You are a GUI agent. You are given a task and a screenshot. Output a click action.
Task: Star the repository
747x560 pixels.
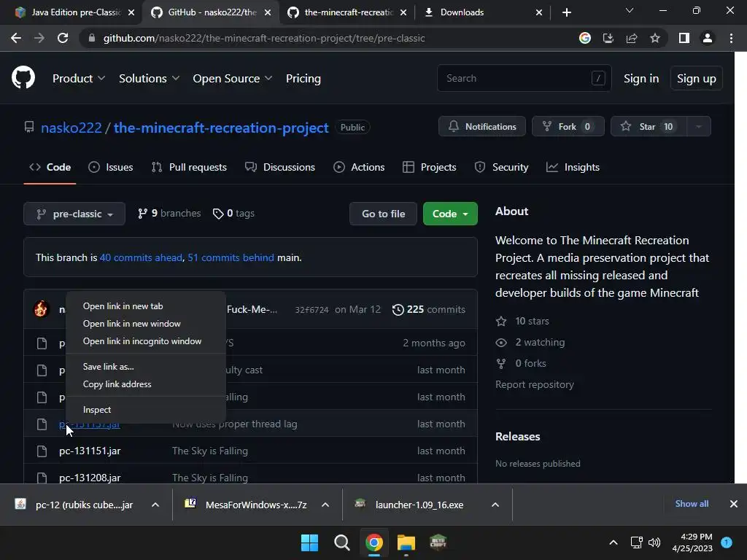[649, 127]
